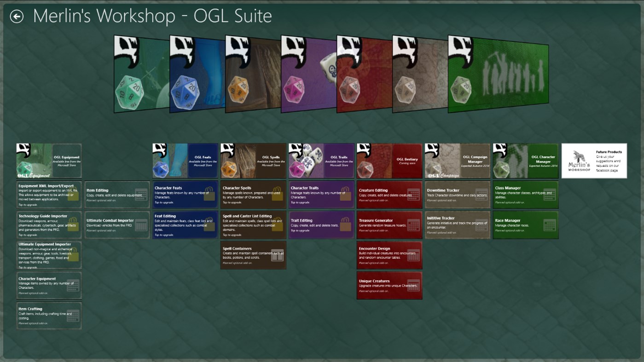644x362 pixels.
Task: Click the padlock icon on Trait Editing tile
Action: tap(346, 225)
